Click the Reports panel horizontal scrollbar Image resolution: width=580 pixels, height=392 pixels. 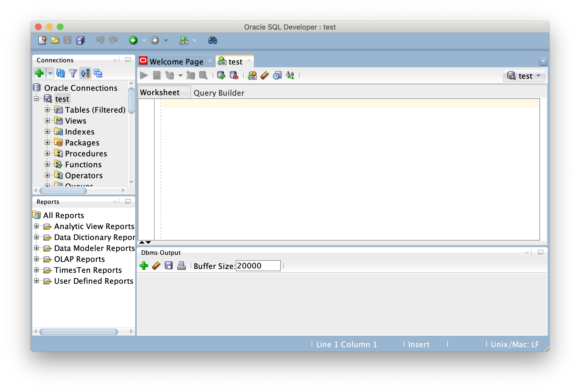pyautogui.click(x=79, y=332)
